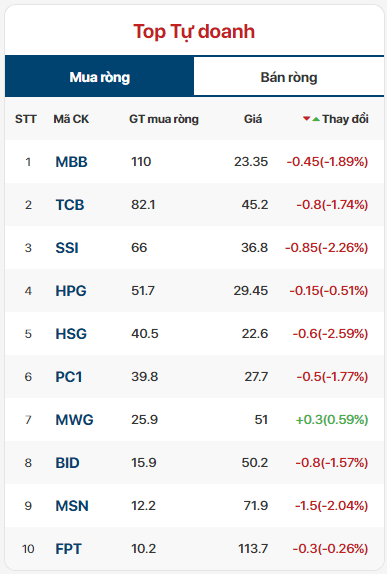Open the SSI stock link

coord(67,248)
